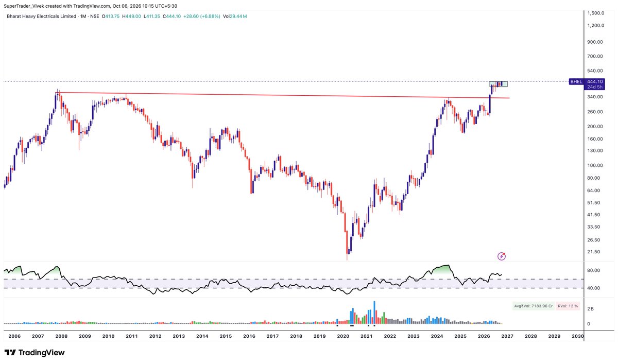
Task: Click the Avg₹Vol: 7183.96 Cr label
Action: pyautogui.click(x=534, y=306)
